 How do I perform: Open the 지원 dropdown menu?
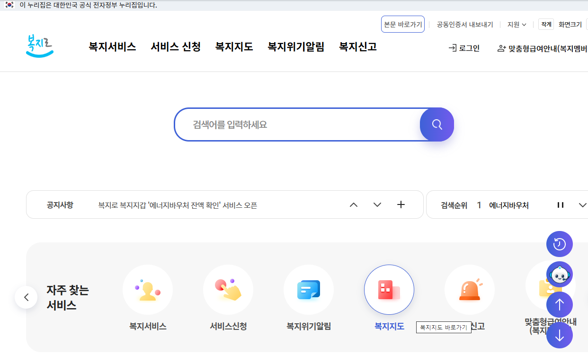coord(516,24)
